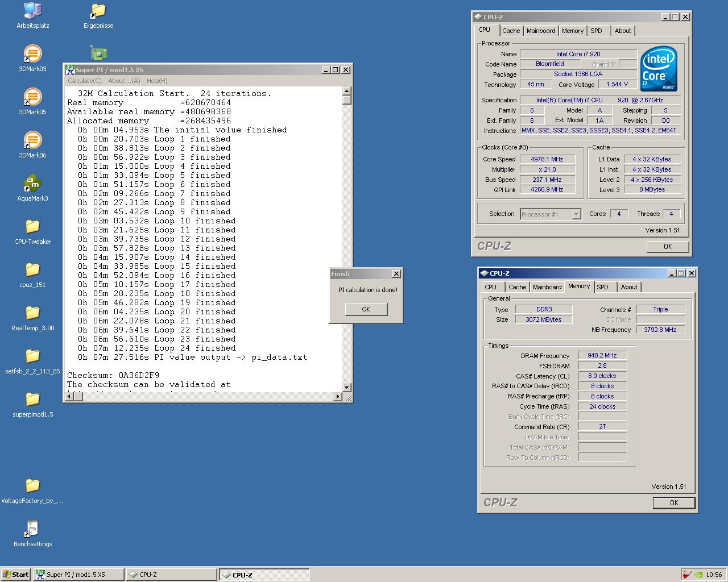
Task: Click OK in the Finish dialog
Action: (366, 309)
